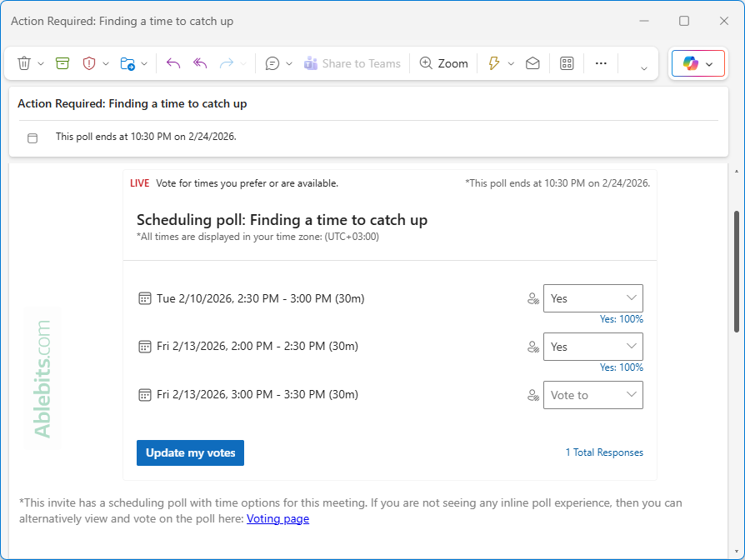Reply all to this email
Viewport: 745px width, 560px height.
[x=199, y=63]
